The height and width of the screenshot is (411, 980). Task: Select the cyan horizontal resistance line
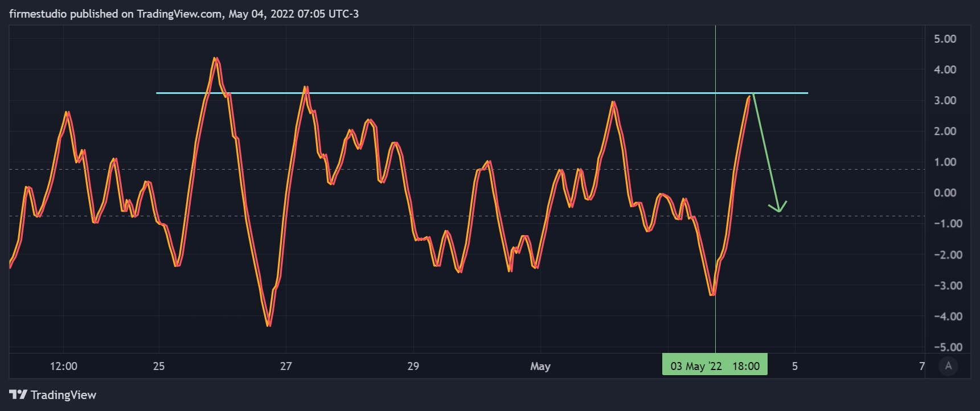click(x=482, y=93)
